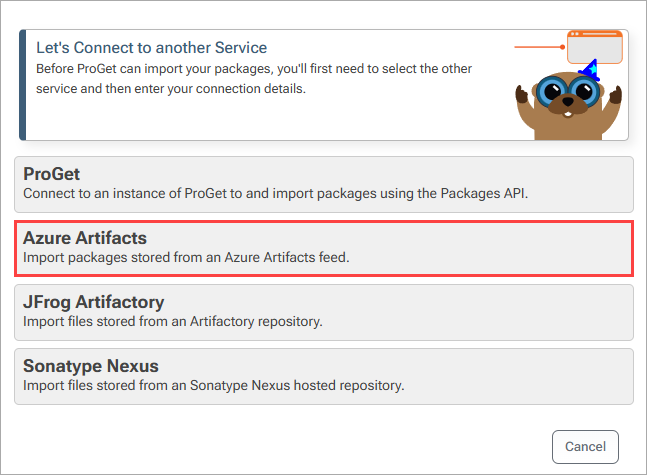Click the blue wizard hat on mascot
Viewport: 647px width, 475px height.
click(x=590, y=69)
